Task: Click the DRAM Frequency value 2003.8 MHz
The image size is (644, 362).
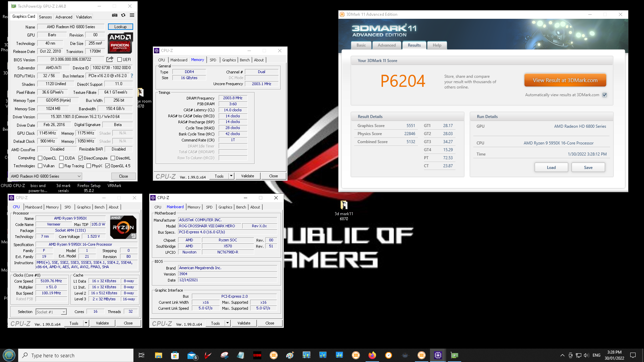Action: tap(233, 98)
